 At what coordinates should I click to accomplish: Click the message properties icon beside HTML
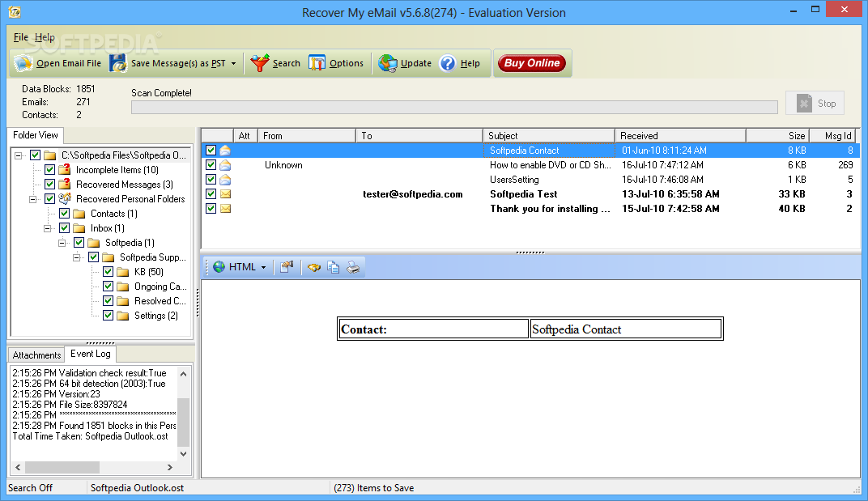(286, 267)
